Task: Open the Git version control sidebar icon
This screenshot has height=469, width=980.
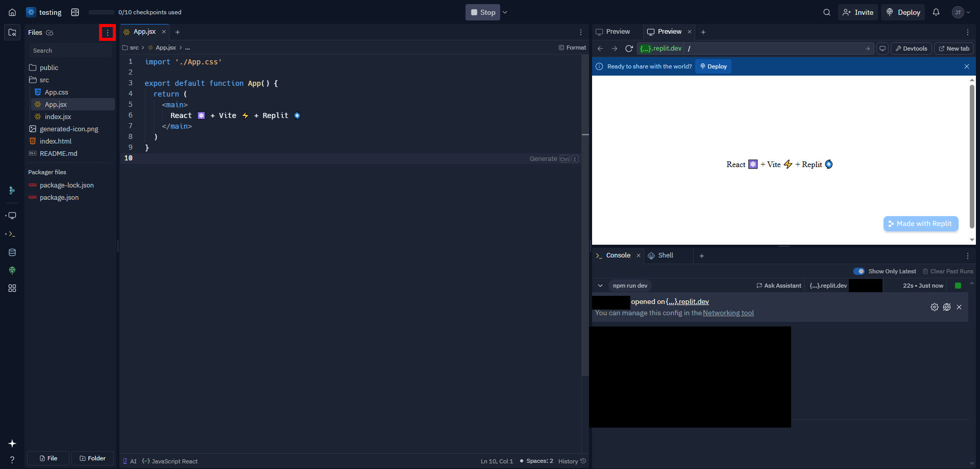Action: [12, 191]
